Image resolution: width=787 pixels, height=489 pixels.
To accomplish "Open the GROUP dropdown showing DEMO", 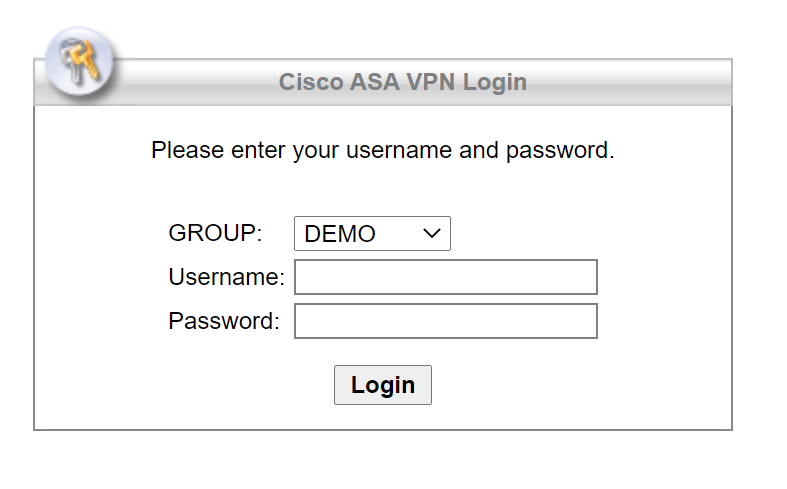I will 372,234.
